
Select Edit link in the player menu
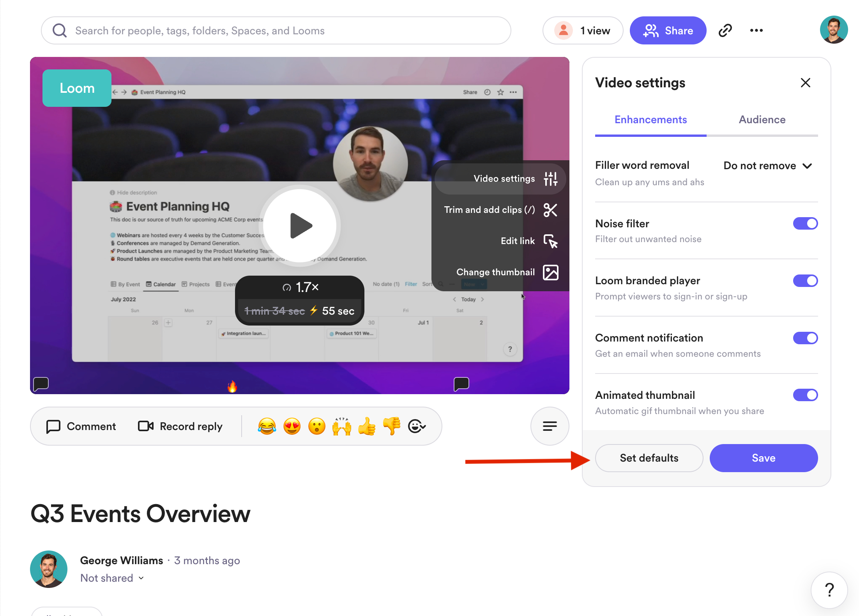click(x=500, y=241)
